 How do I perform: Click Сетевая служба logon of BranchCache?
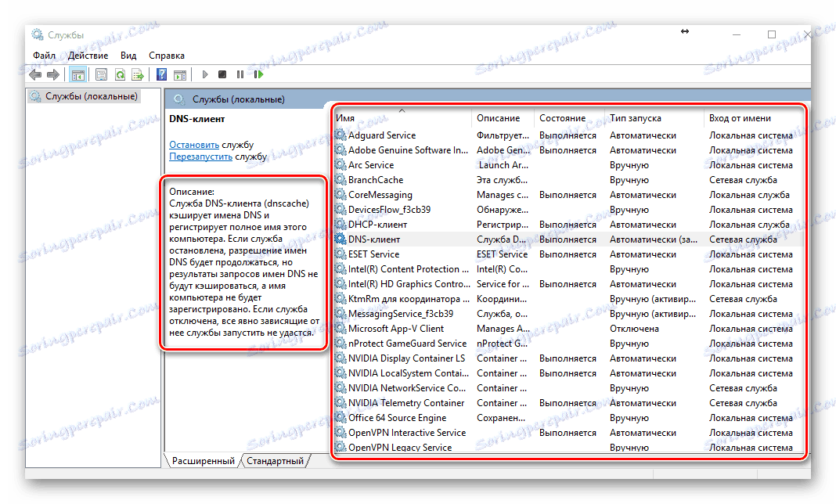[x=743, y=180]
